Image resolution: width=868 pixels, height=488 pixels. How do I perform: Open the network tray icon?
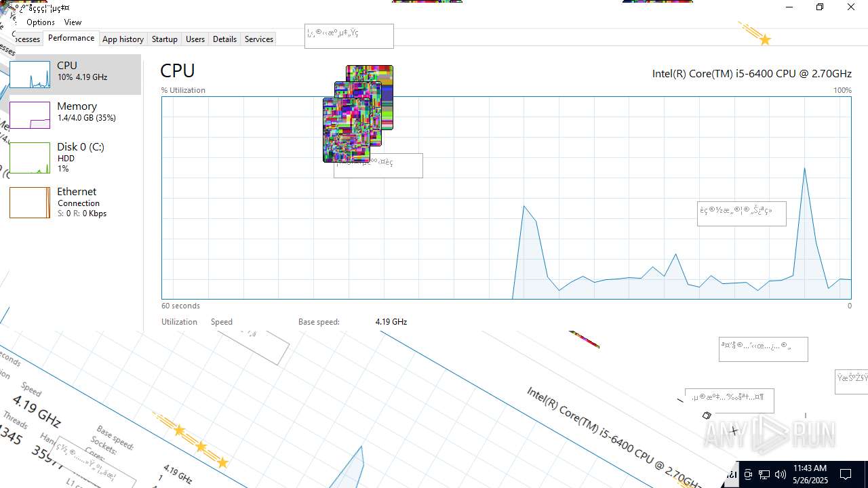coord(764,474)
